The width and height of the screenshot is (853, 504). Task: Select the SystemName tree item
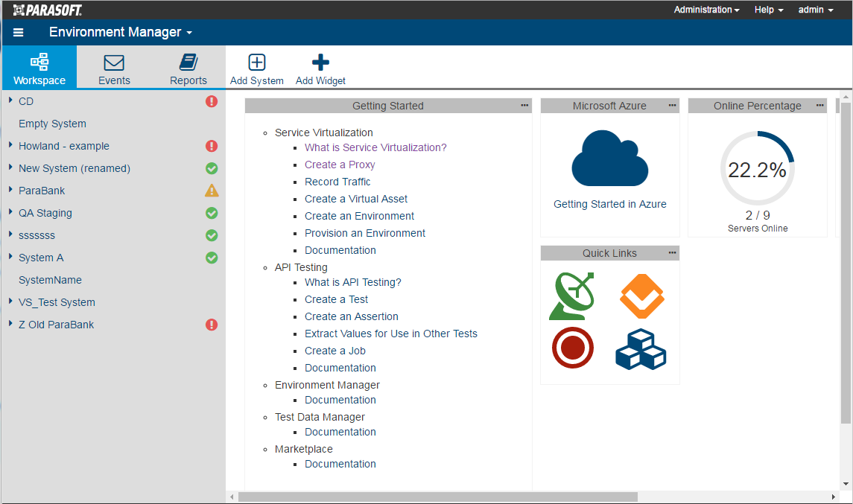pyautogui.click(x=50, y=280)
